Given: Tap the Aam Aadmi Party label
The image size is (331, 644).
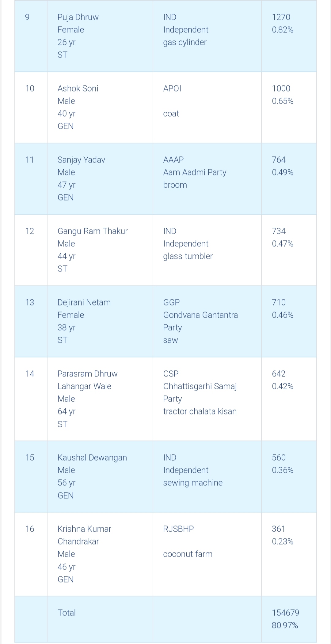Looking at the screenshot, I should point(195,172).
